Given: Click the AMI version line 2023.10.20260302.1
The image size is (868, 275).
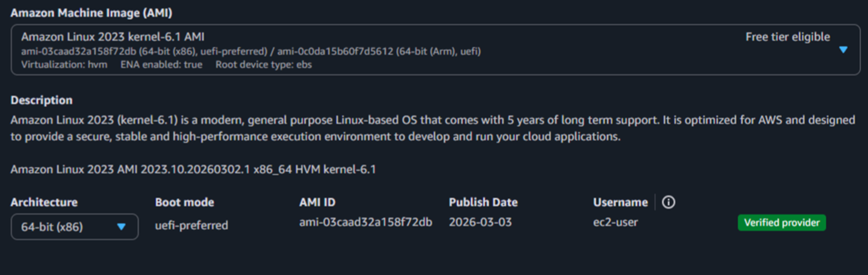Looking at the screenshot, I should (x=193, y=169).
